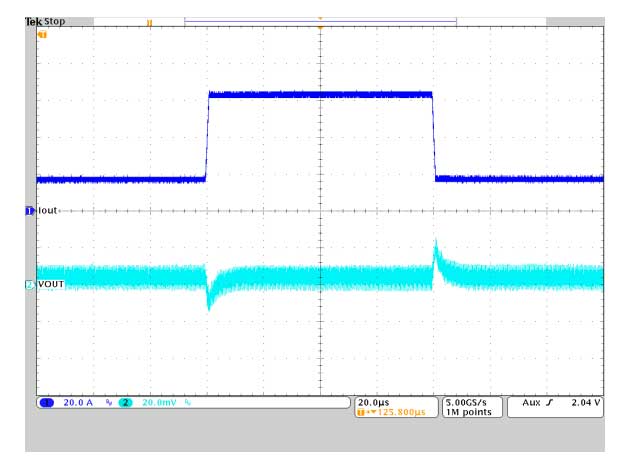Image resolution: width=627 pixels, height=465 pixels.
Task: Click the channel 2 ground marker
Action: (30, 285)
